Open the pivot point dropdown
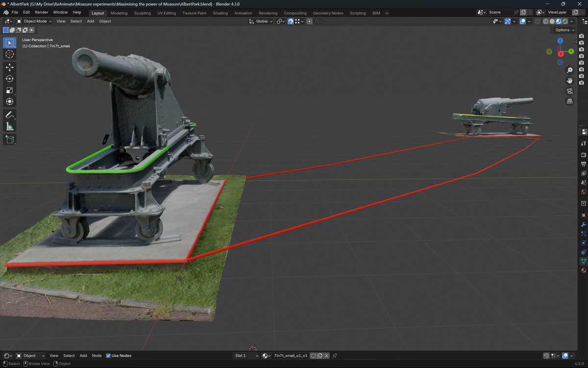Viewport: 588px width, 368px height. (x=281, y=21)
